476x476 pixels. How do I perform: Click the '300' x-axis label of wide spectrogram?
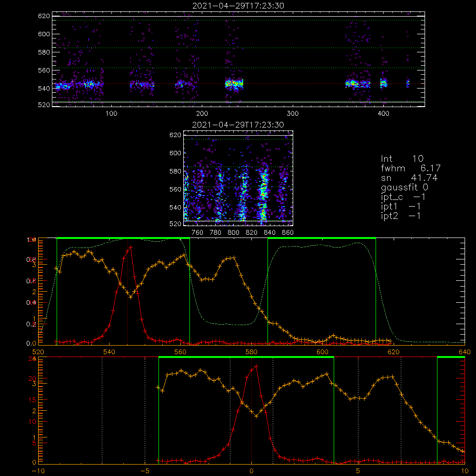(x=293, y=114)
